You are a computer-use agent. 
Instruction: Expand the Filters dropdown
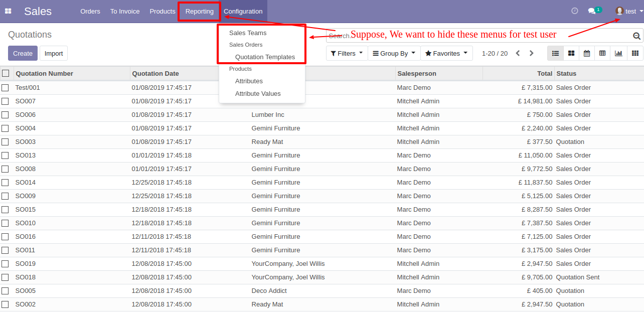(x=347, y=53)
